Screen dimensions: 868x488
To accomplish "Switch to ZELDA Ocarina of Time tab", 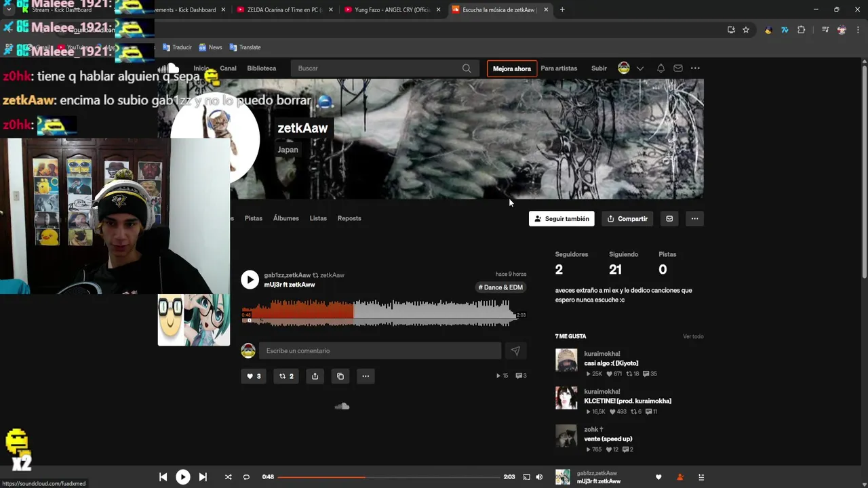I will click(283, 9).
